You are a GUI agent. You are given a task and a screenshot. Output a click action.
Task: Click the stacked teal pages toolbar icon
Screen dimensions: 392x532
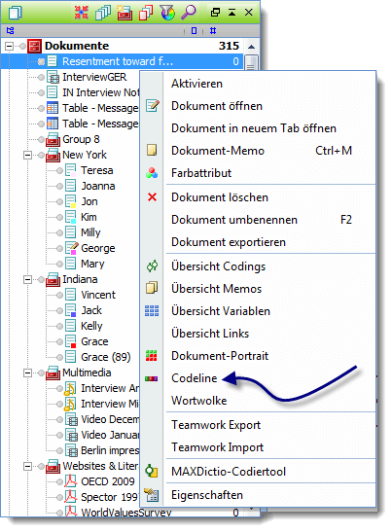(x=103, y=13)
